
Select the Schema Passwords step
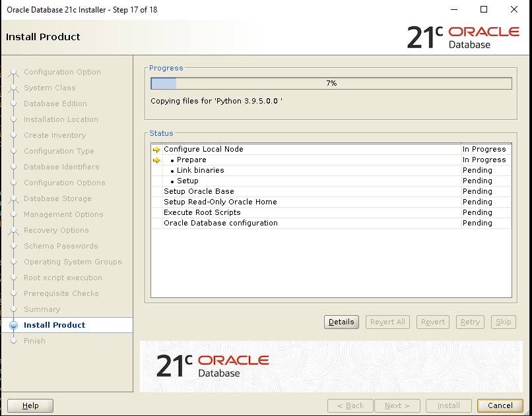tap(61, 246)
